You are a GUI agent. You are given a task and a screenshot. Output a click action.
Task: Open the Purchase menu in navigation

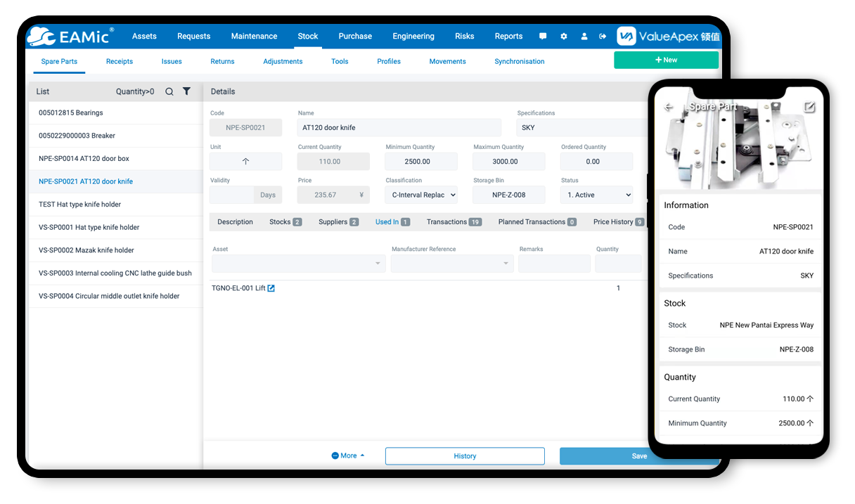[x=355, y=36]
